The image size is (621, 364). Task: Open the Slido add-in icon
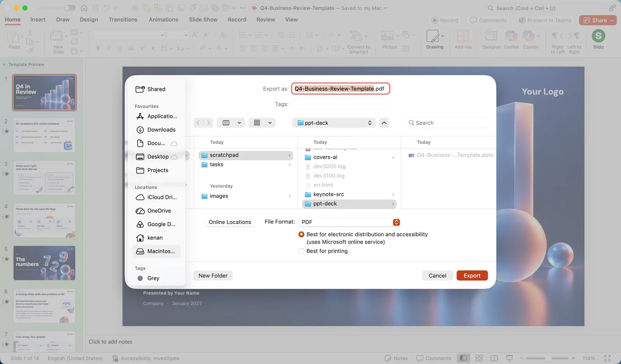coord(598,36)
